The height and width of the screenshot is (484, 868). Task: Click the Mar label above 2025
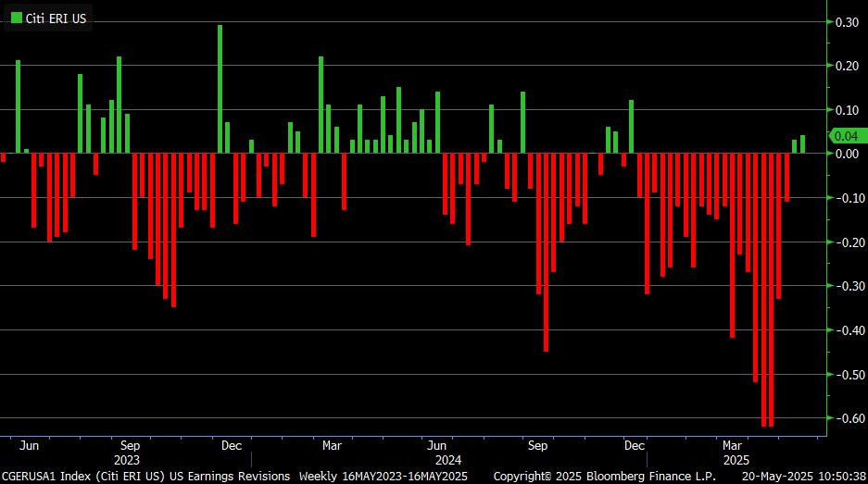click(732, 445)
